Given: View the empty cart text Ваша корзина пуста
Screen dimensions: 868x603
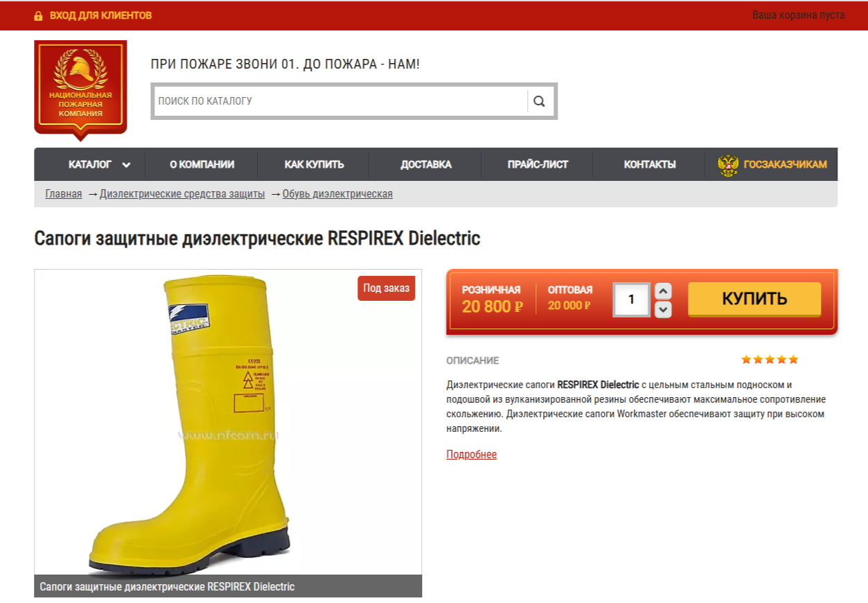Looking at the screenshot, I should pos(798,15).
